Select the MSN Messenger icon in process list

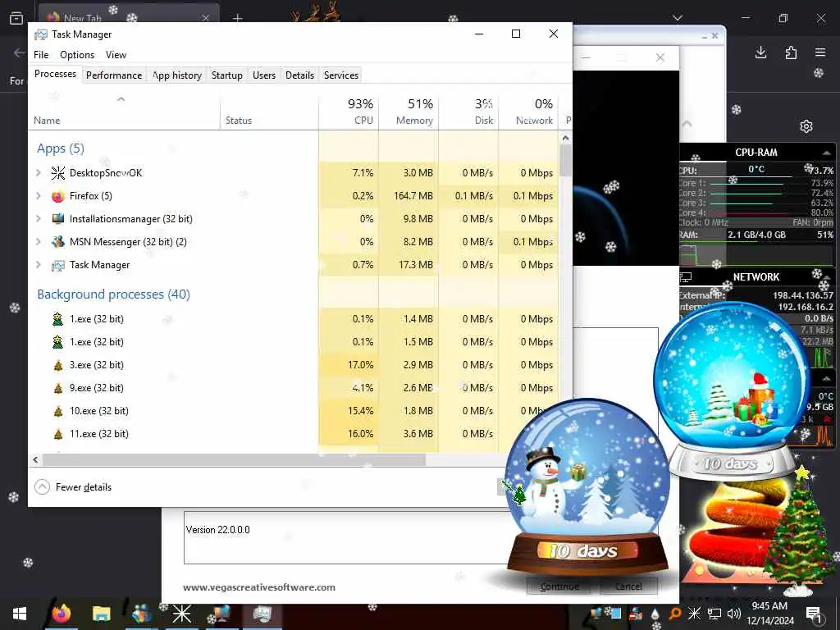click(58, 242)
